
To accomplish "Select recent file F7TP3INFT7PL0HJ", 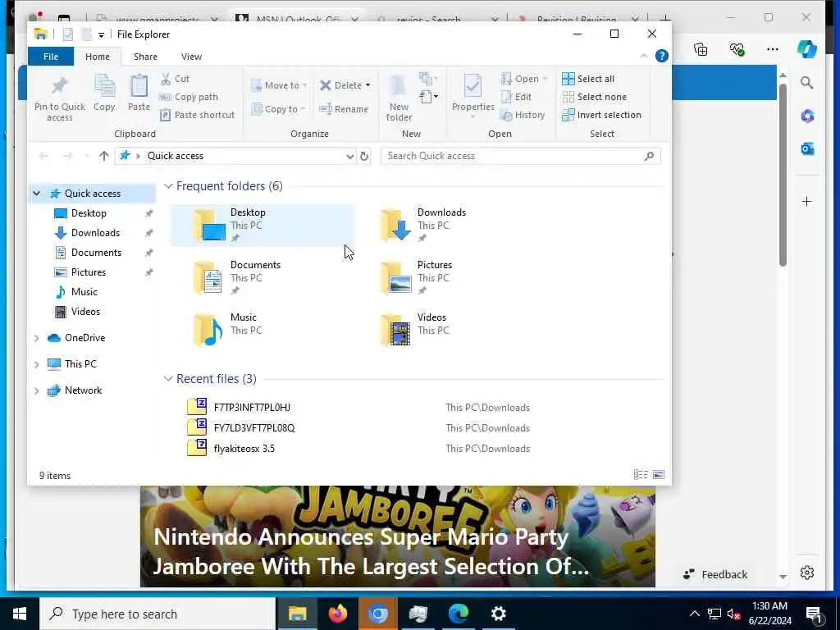I will point(252,407).
